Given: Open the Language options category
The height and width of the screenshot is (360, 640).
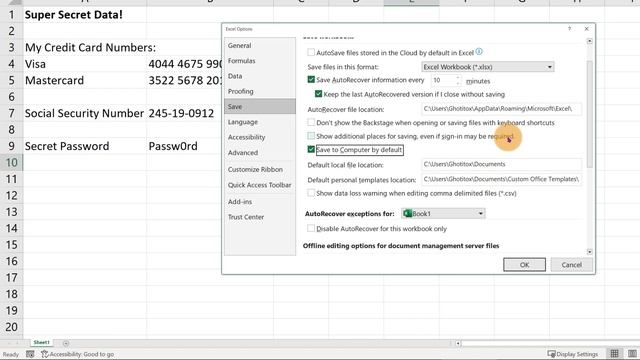Looking at the screenshot, I should click(x=243, y=122).
